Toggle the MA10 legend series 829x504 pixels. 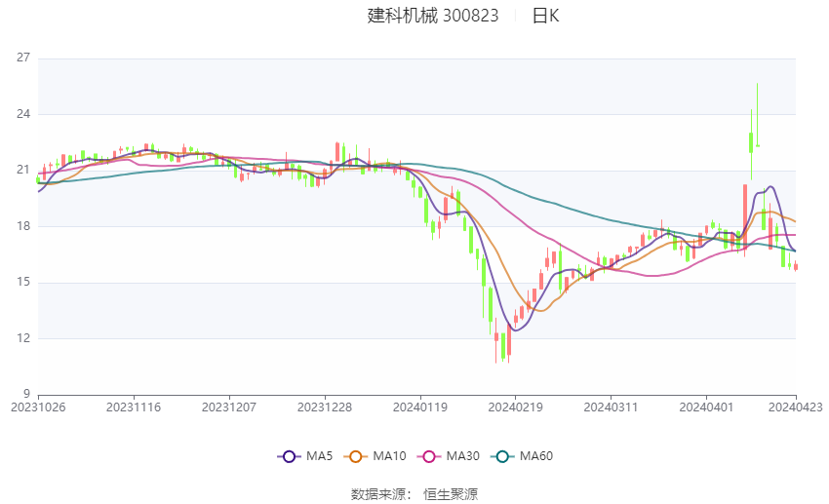click(375, 456)
